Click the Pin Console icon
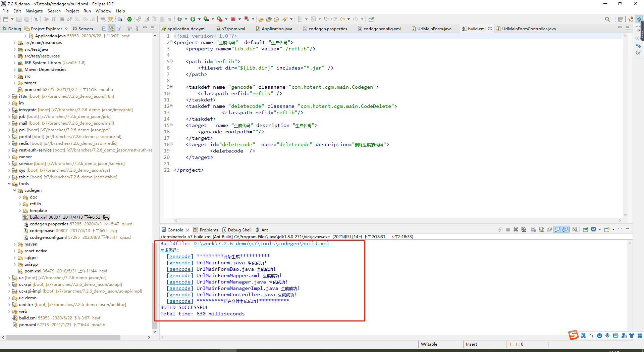 pos(585,230)
